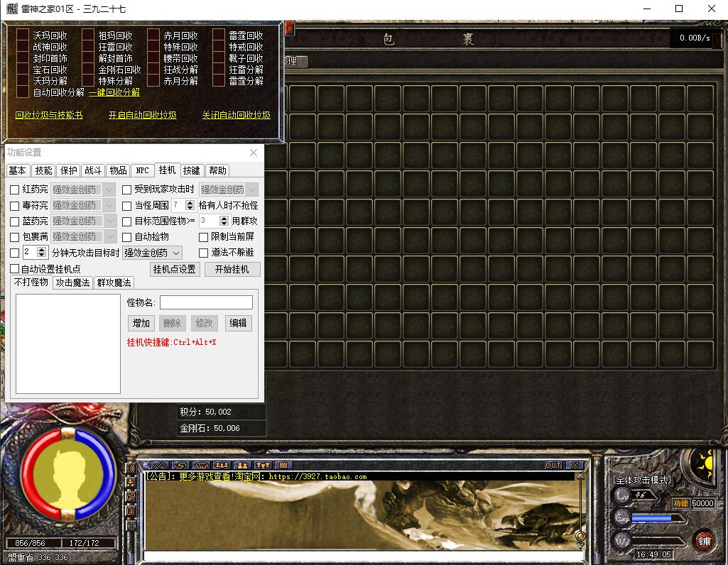The height and width of the screenshot is (565, 728).
Task: Click the player avatar HP/MP orb
Action: pyautogui.click(x=67, y=473)
